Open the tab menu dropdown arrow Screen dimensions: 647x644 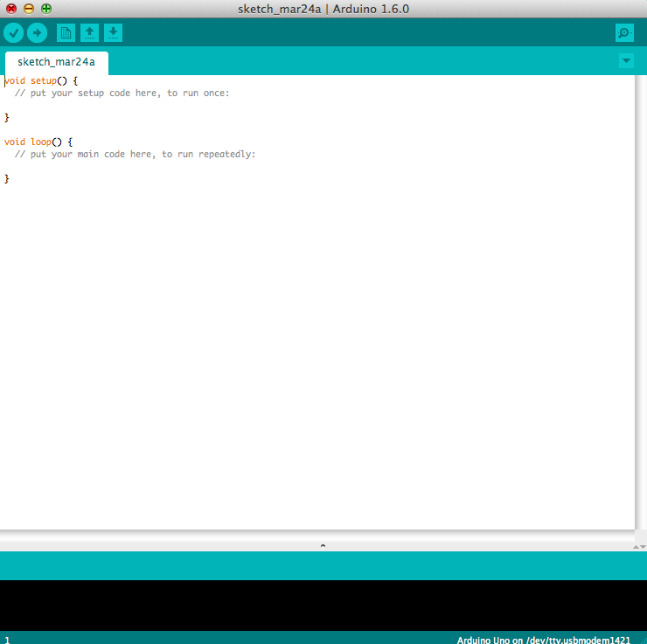(x=626, y=61)
